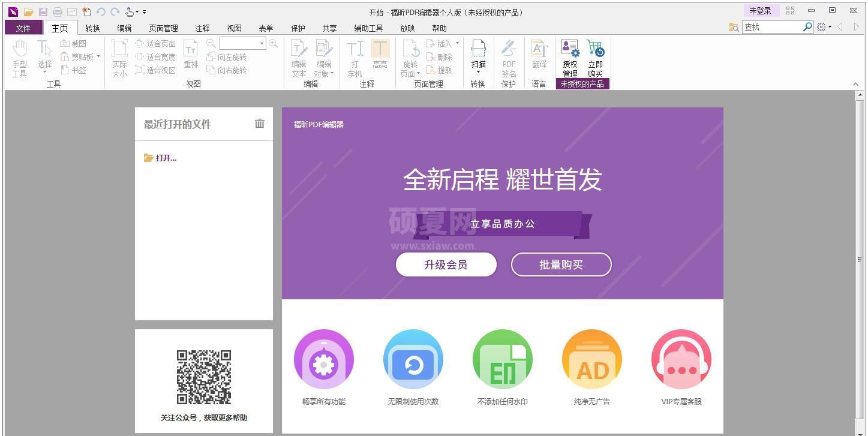
Task: Click 适合页面 fit page
Action: (155, 44)
